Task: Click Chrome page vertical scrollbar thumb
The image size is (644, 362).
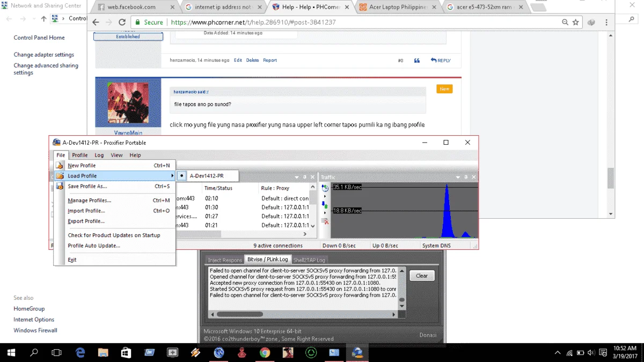Action: click(x=611, y=178)
